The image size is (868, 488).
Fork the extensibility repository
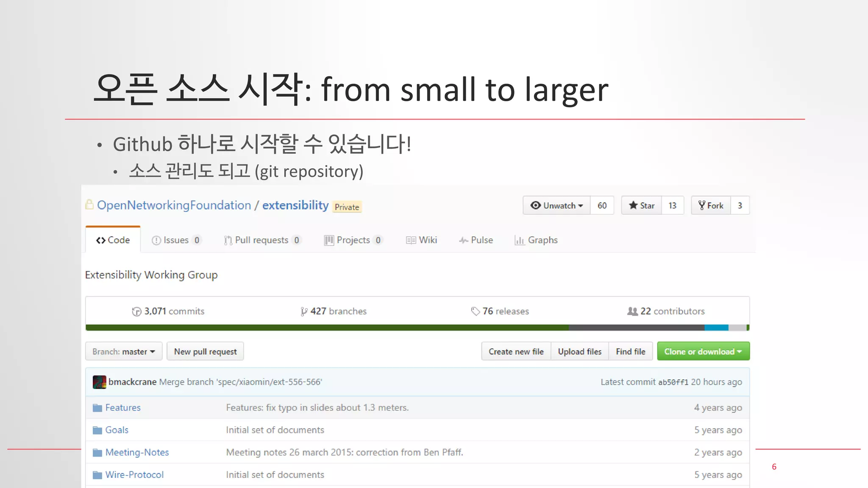tap(711, 205)
